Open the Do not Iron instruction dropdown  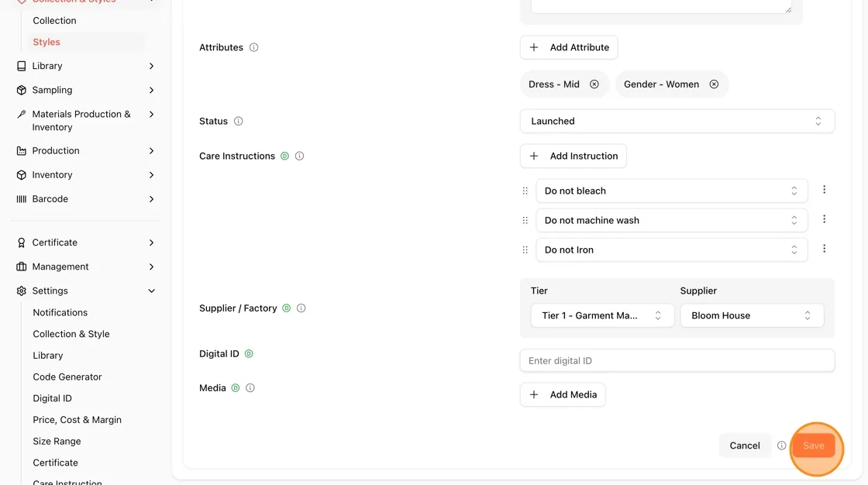(x=671, y=249)
